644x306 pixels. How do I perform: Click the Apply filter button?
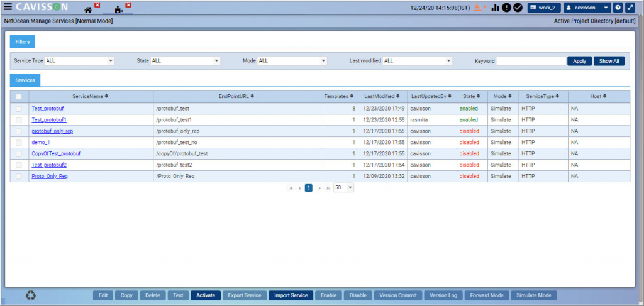579,61
